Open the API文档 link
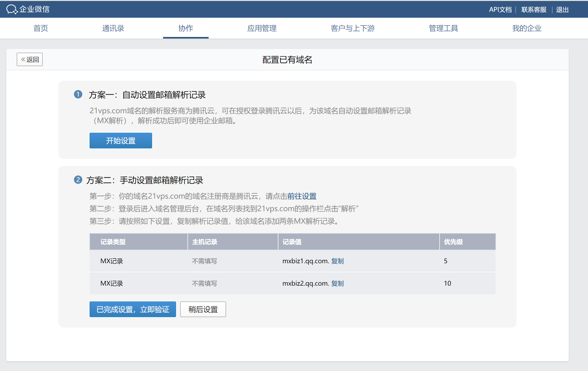This screenshot has height=371, width=588. pyautogui.click(x=500, y=10)
